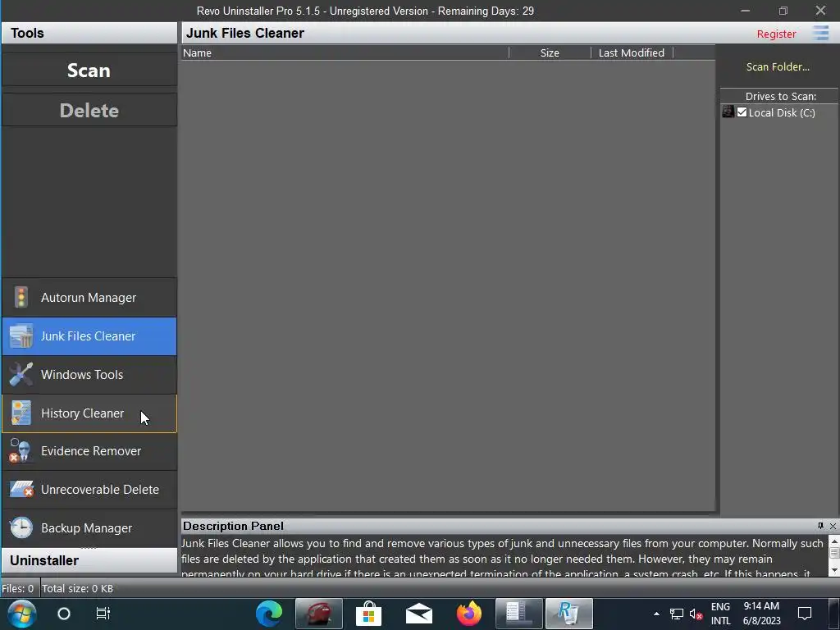Expand the Uninstaller section
Viewport: 840px width, 630px height.
(x=89, y=560)
